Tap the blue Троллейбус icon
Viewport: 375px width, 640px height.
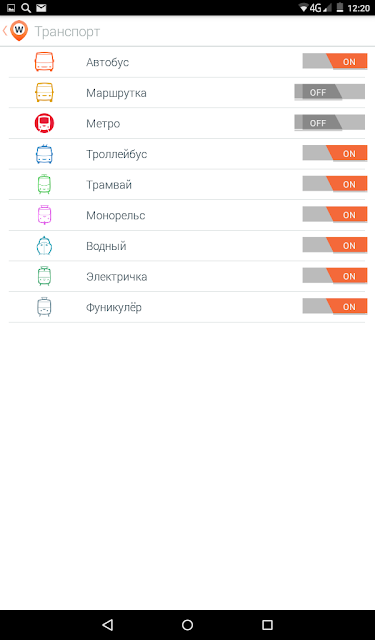pos(44,154)
